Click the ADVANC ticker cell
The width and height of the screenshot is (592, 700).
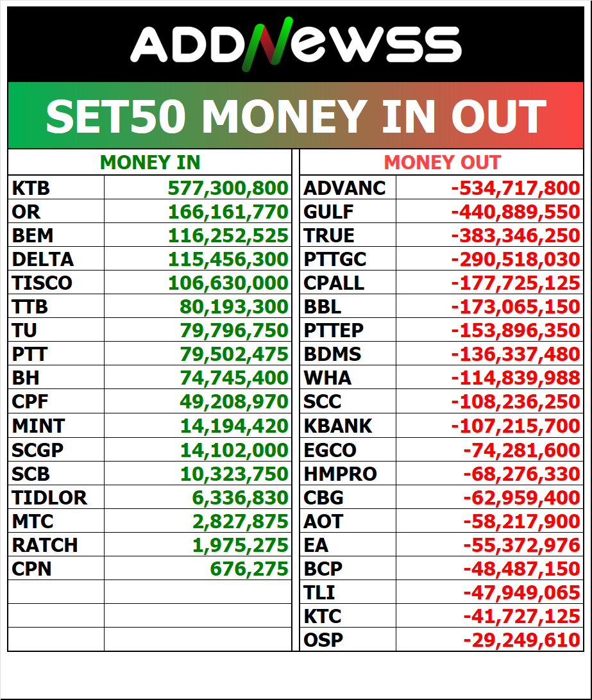click(x=345, y=188)
